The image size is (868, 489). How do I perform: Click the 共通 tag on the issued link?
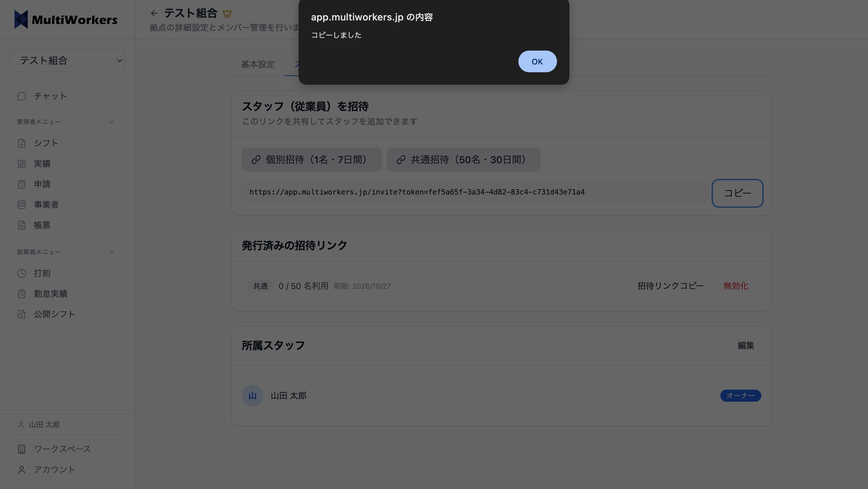(260, 286)
